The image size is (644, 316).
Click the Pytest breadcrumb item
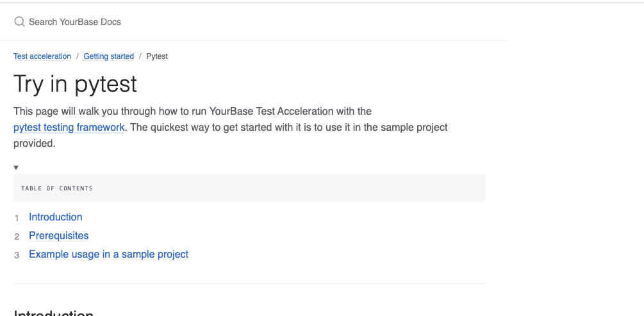click(x=157, y=56)
